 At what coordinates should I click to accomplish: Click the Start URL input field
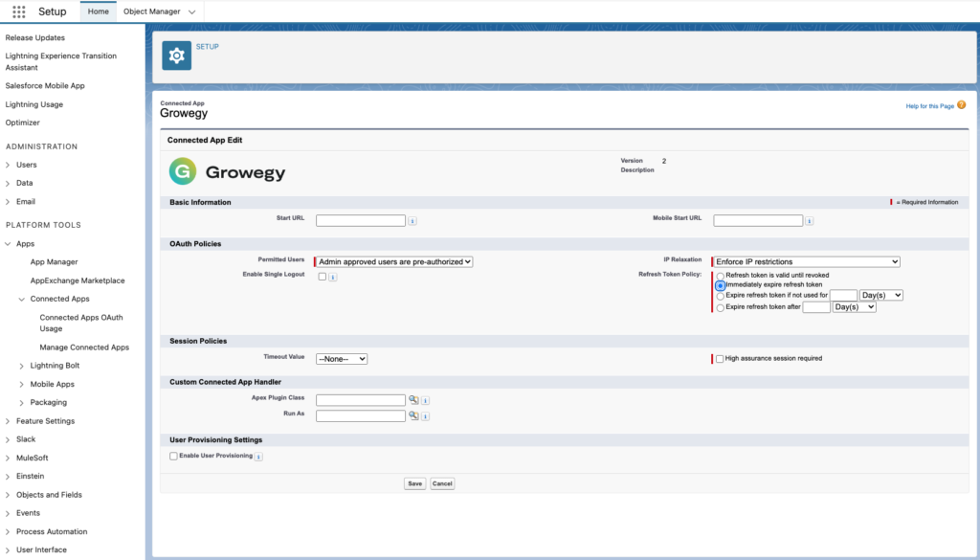pyautogui.click(x=361, y=220)
